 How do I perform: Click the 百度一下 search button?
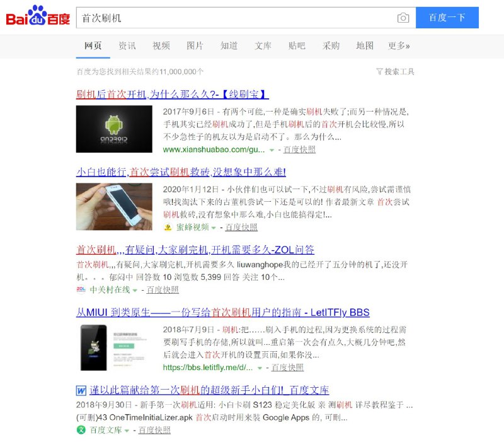click(x=447, y=18)
